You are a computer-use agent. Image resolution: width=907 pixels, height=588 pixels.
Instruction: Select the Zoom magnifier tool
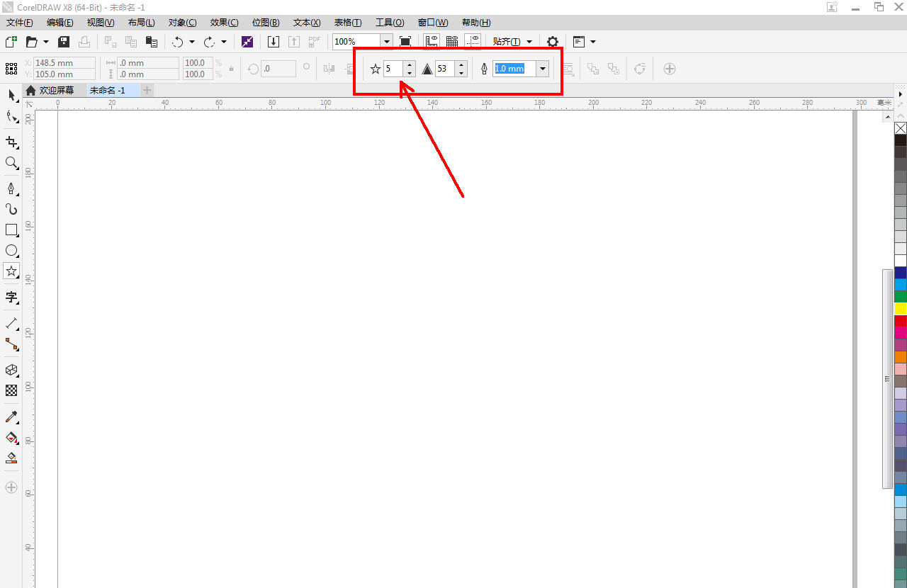pos(11,163)
